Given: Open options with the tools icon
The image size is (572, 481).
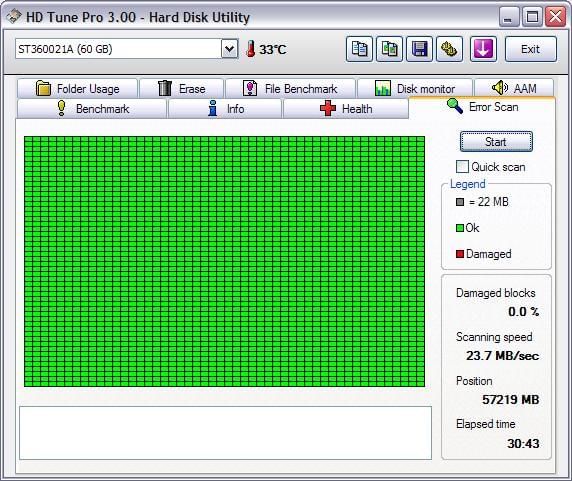Looking at the screenshot, I should (449, 49).
